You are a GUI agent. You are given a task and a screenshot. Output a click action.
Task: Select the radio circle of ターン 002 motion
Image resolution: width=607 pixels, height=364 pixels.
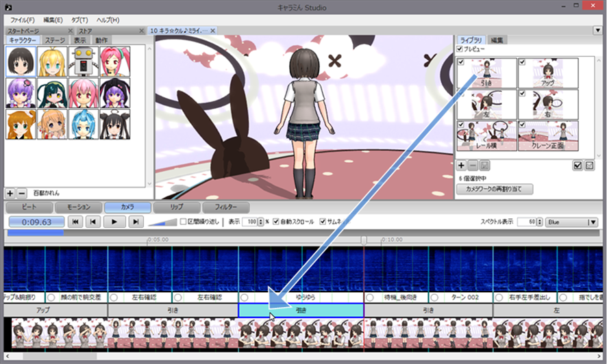click(x=434, y=298)
